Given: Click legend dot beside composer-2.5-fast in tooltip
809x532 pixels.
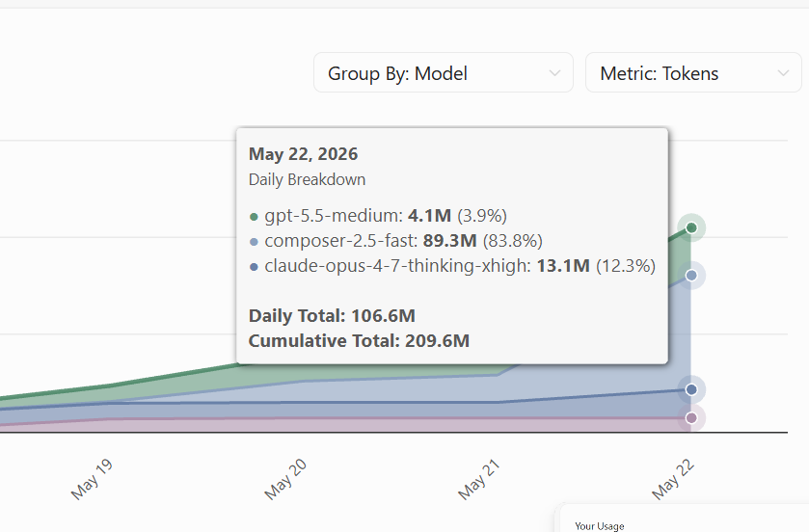Looking at the screenshot, I should 254,242.
